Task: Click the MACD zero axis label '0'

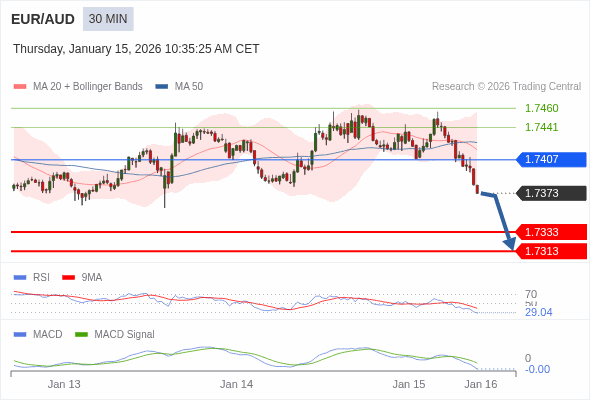Action: click(528, 358)
